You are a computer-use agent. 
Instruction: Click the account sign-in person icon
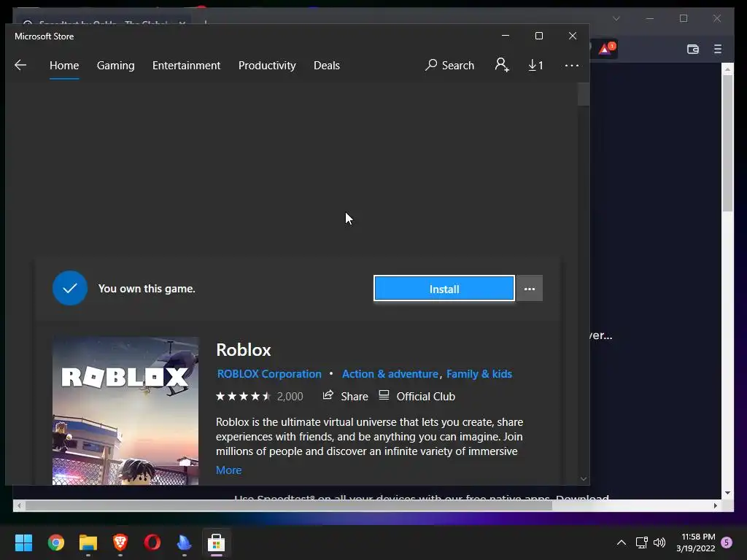(502, 65)
